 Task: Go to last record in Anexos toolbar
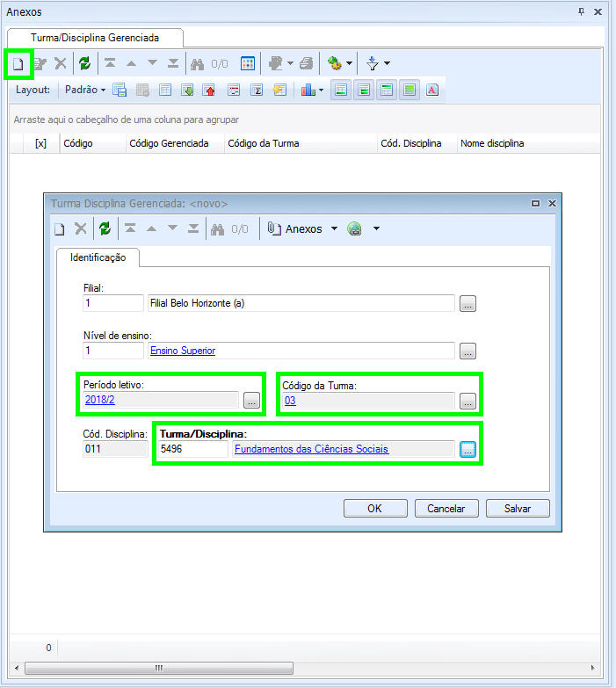click(x=173, y=63)
